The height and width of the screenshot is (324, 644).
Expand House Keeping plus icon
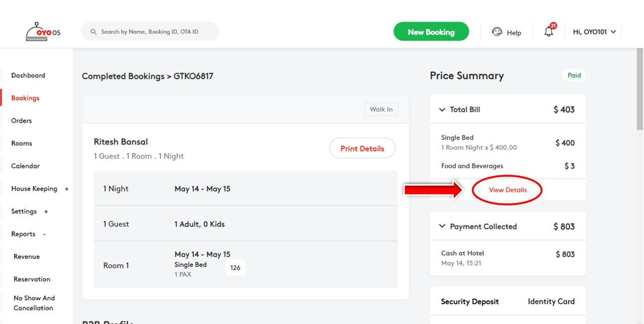click(x=66, y=189)
